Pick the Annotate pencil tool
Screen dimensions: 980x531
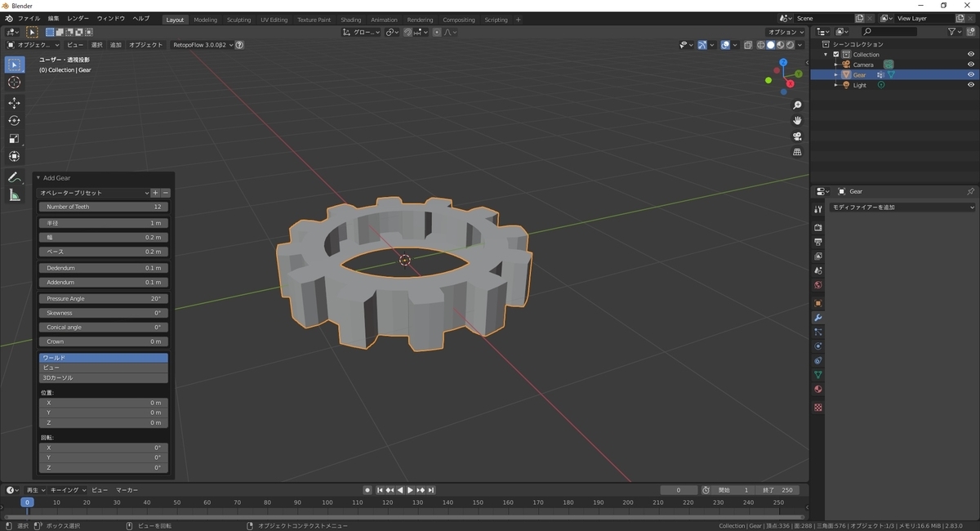15,177
